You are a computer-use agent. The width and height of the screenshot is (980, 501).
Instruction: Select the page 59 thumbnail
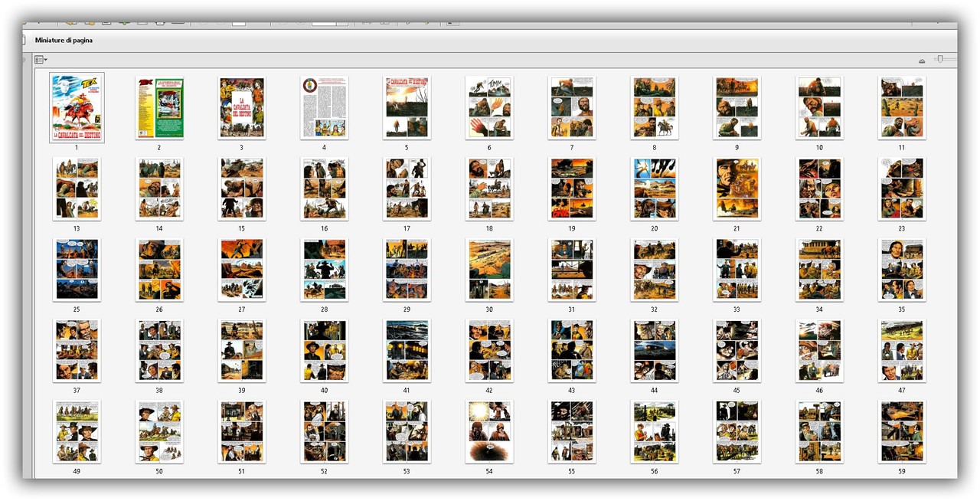(x=902, y=432)
